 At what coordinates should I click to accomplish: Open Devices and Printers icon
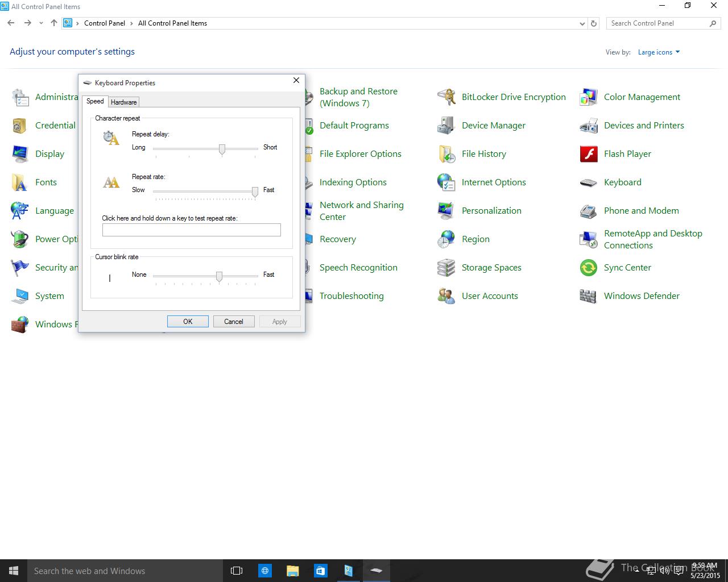pos(588,126)
